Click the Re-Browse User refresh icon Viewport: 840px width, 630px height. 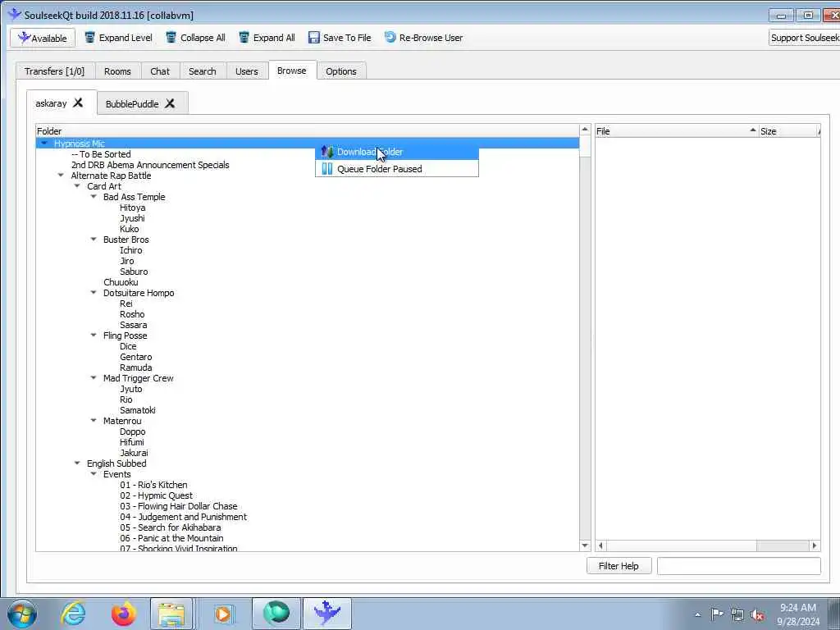click(x=390, y=38)
